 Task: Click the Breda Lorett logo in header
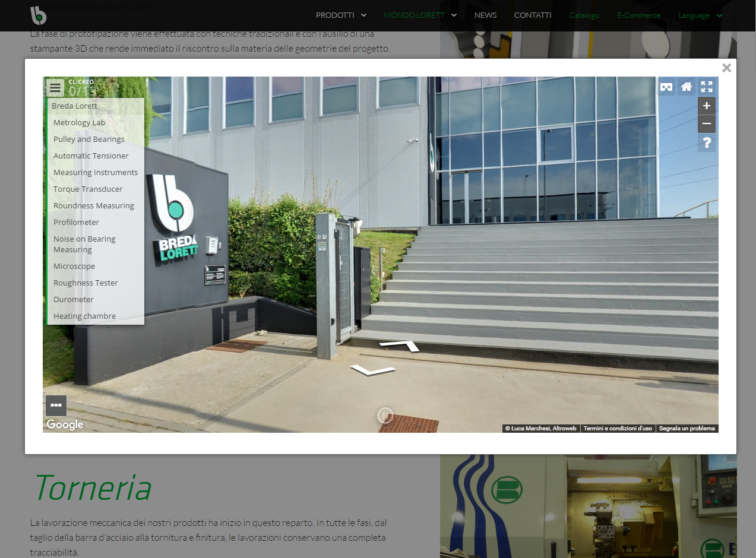pos(39,15)
